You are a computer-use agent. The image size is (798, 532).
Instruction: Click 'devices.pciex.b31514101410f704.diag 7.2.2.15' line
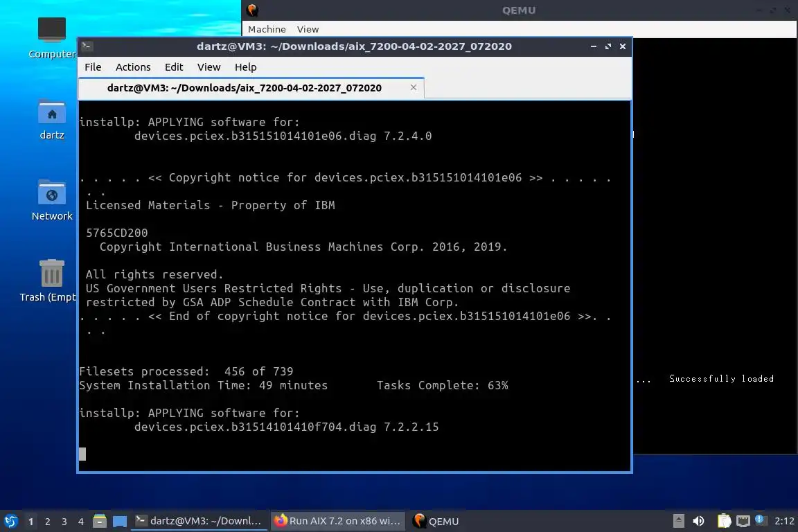[287, 427]
